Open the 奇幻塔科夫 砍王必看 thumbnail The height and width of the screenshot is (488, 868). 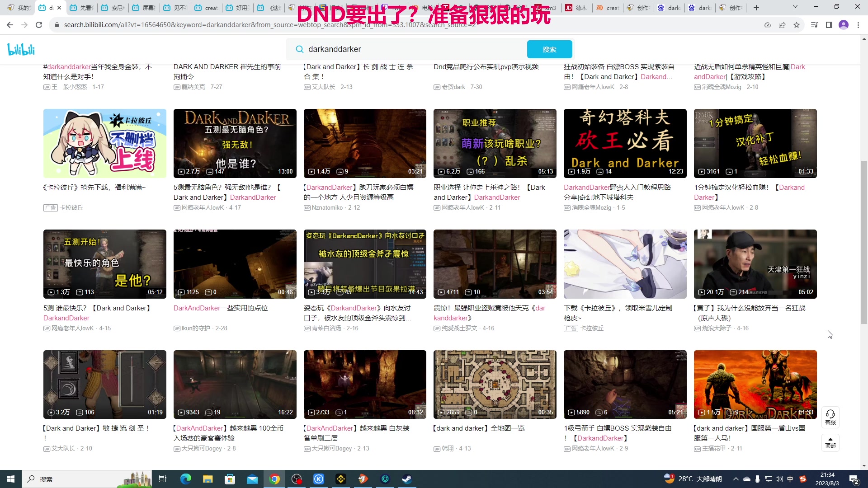(x=625, y=143)
